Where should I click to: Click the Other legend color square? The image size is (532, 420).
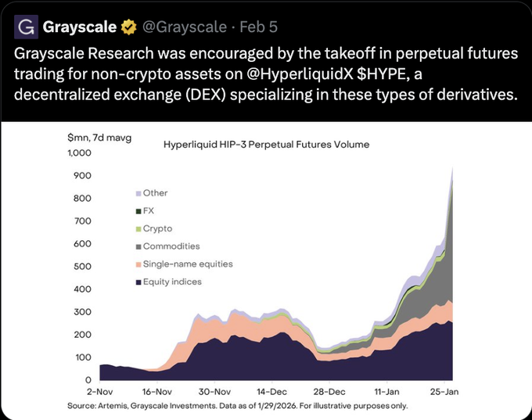(x=138, y=193)
